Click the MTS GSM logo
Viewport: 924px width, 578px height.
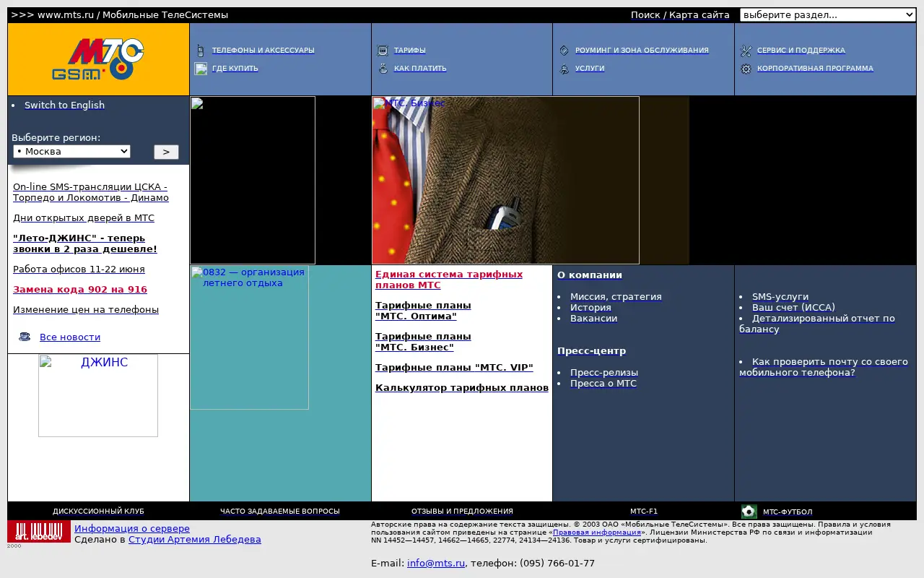coord(98,59)
